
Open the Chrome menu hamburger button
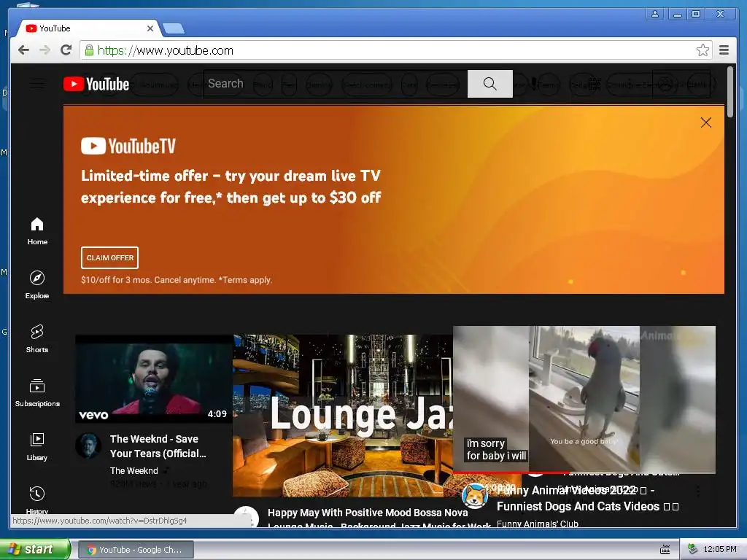[724, 50]
